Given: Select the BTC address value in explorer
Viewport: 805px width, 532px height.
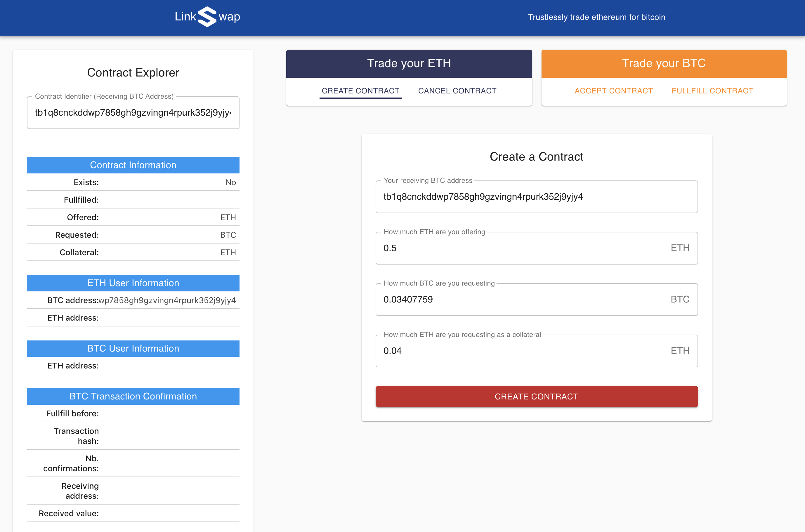Looking at the screenshot, I should pyautogui.click(x=167, y=300).
